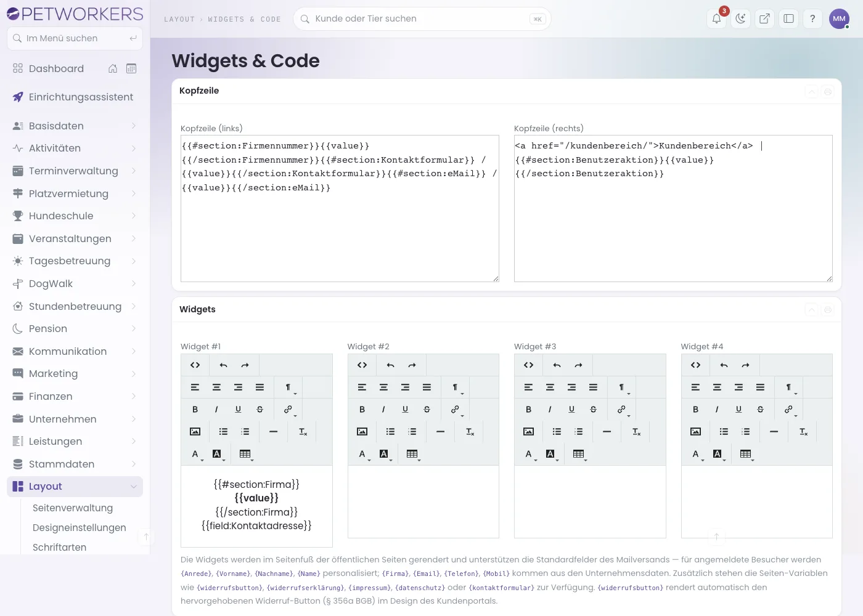Expand the Finanzen menu

75,396
